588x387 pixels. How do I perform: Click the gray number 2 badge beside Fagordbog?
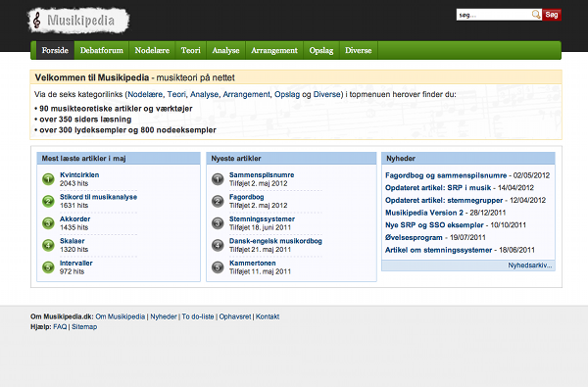(x=218, y=202)
